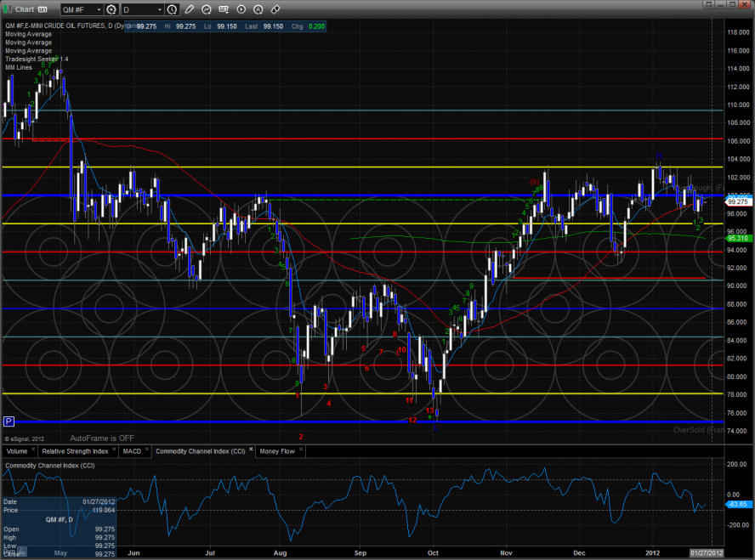Click the Price 119.064 row in the data box

(x=59, y=510)
